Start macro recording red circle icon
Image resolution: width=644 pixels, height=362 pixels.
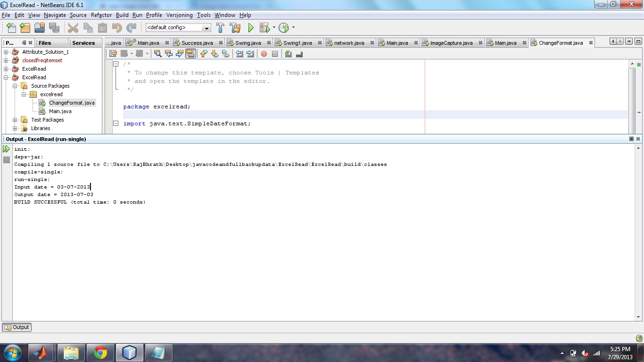coord(264,54)
